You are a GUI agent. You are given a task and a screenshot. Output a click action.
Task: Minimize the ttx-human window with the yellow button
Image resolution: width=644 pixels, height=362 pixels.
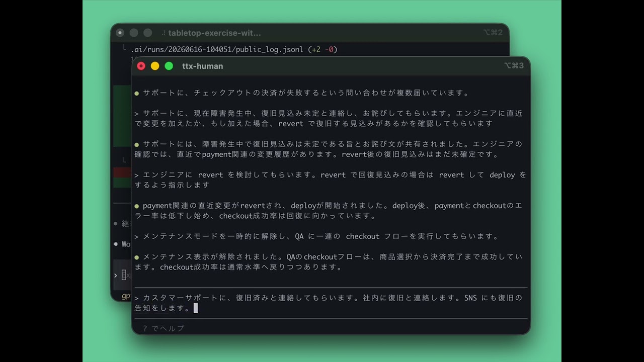click(155, 66)
